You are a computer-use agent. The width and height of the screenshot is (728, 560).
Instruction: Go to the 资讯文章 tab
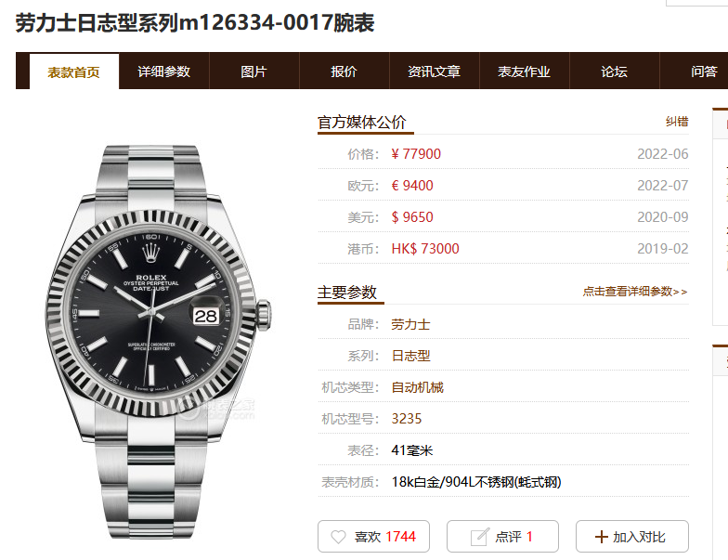pyautogui.click(x=435, y=72)
